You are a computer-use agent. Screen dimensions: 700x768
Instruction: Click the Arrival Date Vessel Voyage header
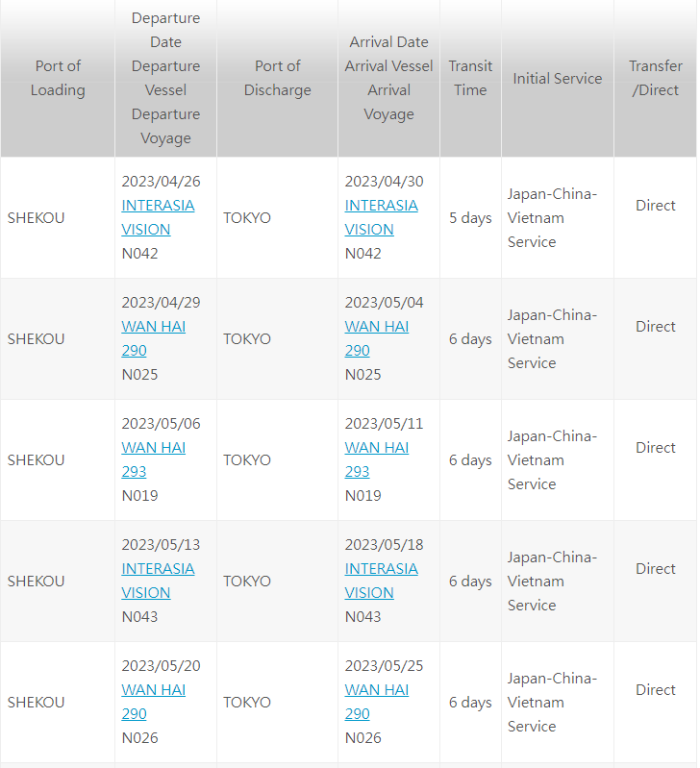pos(388,79)
